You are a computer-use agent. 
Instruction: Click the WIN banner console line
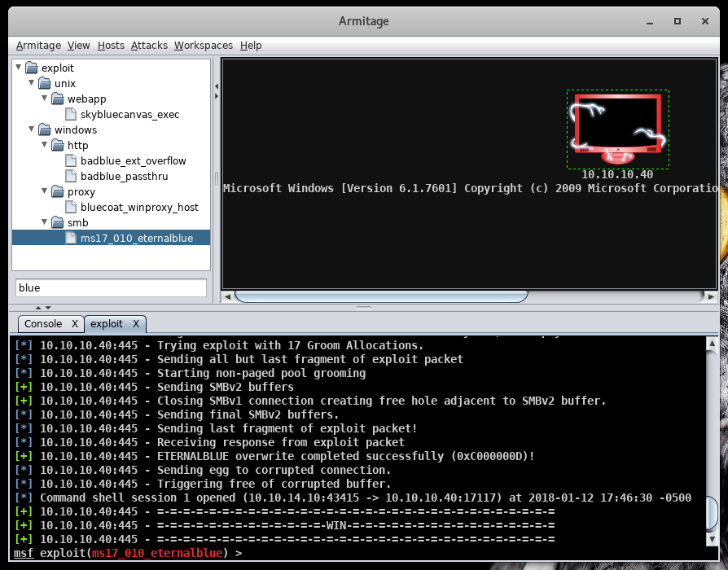click(285, 525)
